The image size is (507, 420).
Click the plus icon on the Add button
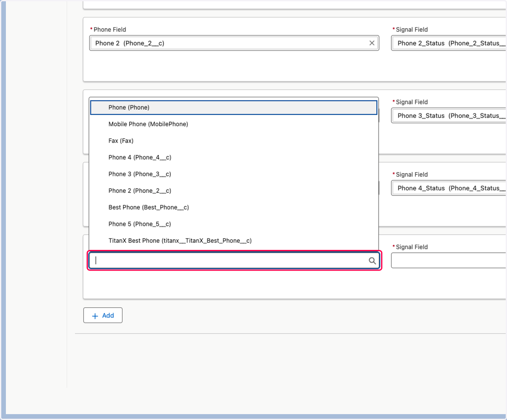pos(95,316)
